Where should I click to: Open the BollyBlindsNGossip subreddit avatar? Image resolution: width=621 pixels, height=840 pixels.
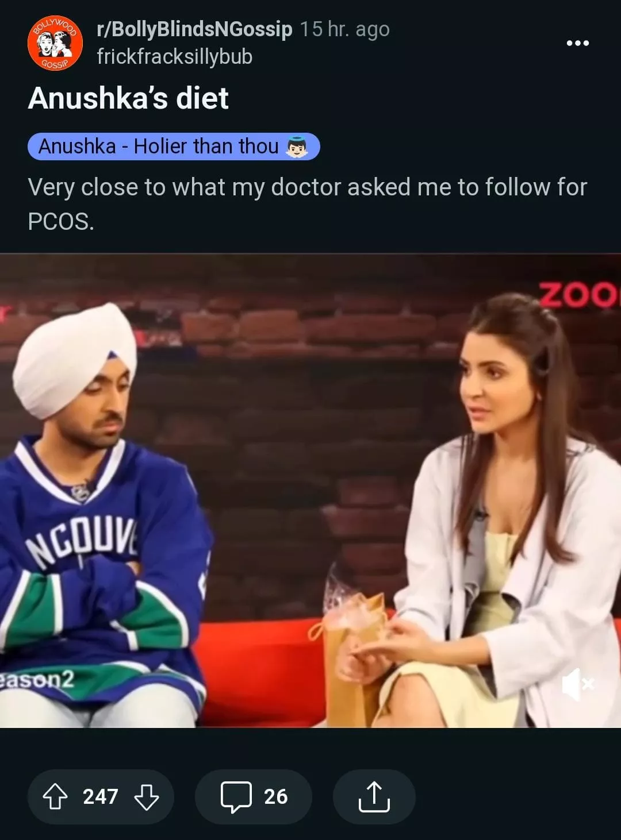pos(55,43)
